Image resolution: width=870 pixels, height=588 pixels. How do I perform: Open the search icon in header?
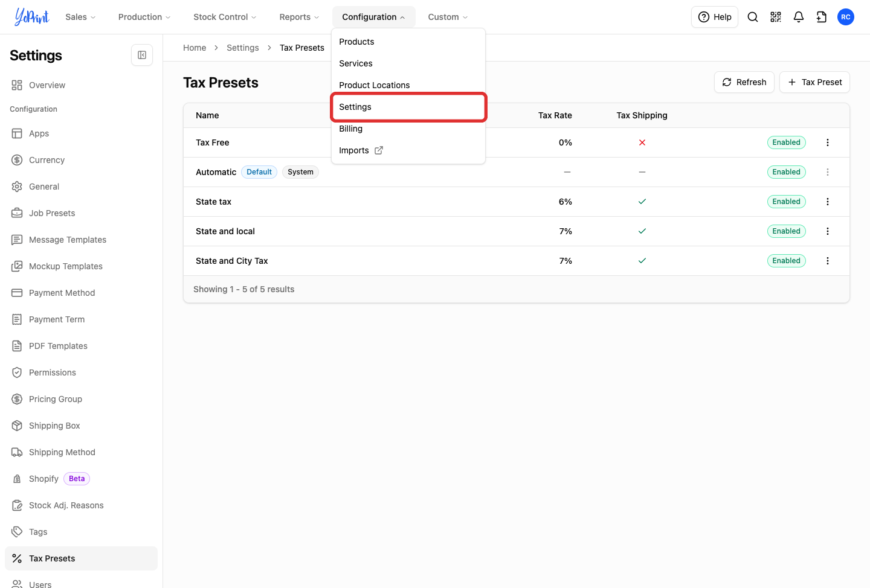(x=753, y=17)
